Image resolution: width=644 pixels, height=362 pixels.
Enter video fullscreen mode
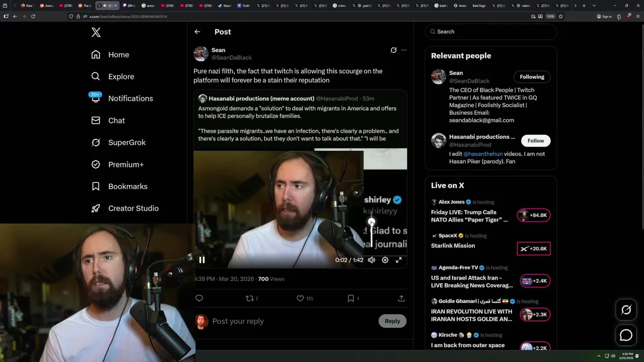click(398, 260)
